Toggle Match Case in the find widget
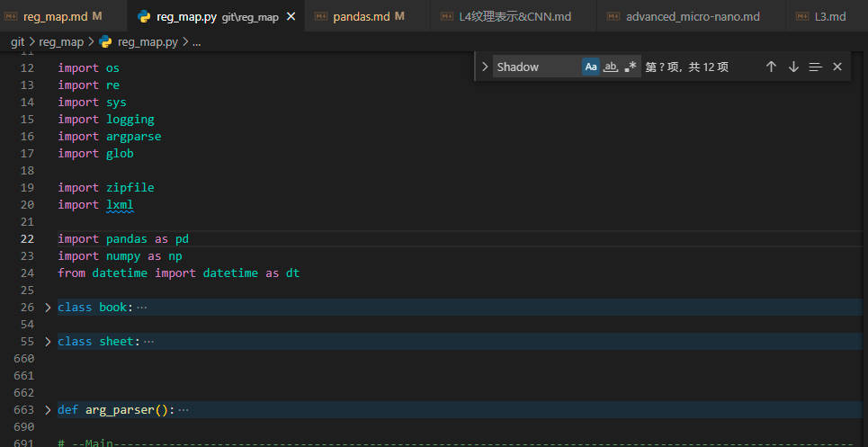The width and height of the screenshot is (868, 447). pyautogui.click(x=590, y=67)
